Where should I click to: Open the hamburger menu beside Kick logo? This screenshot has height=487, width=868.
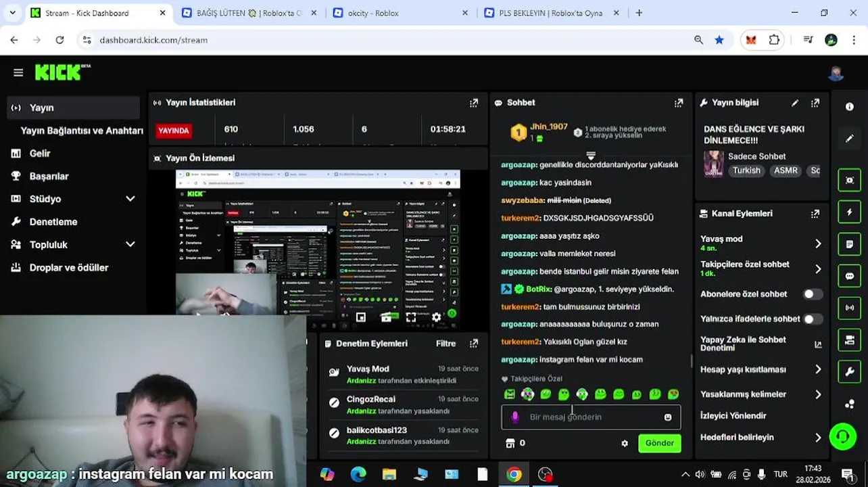coord(18,72)
